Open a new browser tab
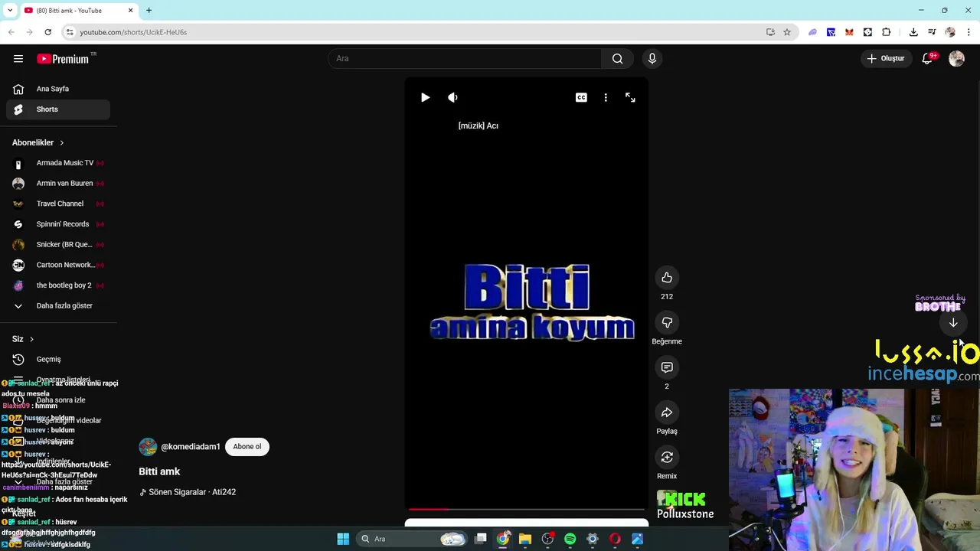 pyautogui.click(x=149, y=10)
